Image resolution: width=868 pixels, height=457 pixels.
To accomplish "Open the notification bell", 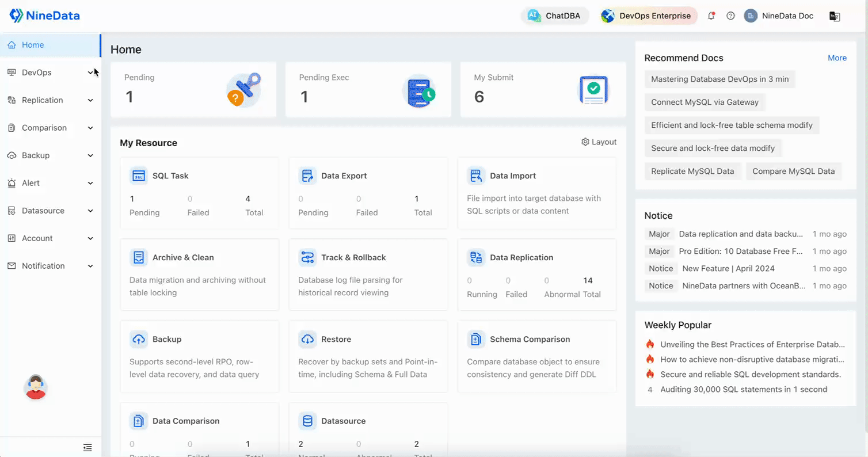I will 711,16.
